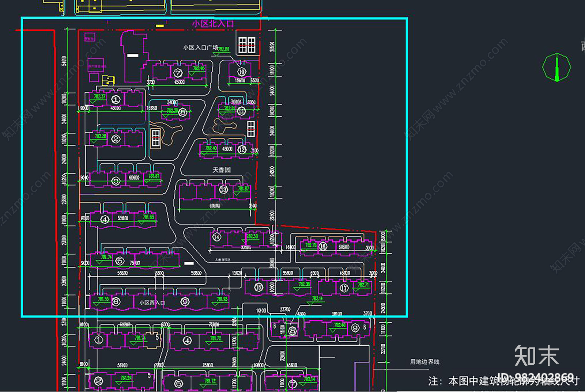Click the green north arrow compass symbol
Screen dimensions: 585x392
pos(556,67)
